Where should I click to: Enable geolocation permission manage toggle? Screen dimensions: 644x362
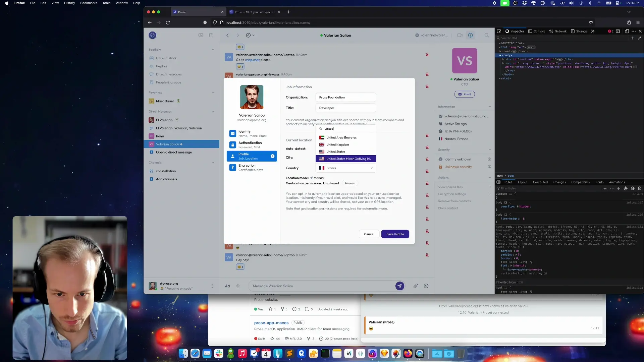(x=350, y=183)
